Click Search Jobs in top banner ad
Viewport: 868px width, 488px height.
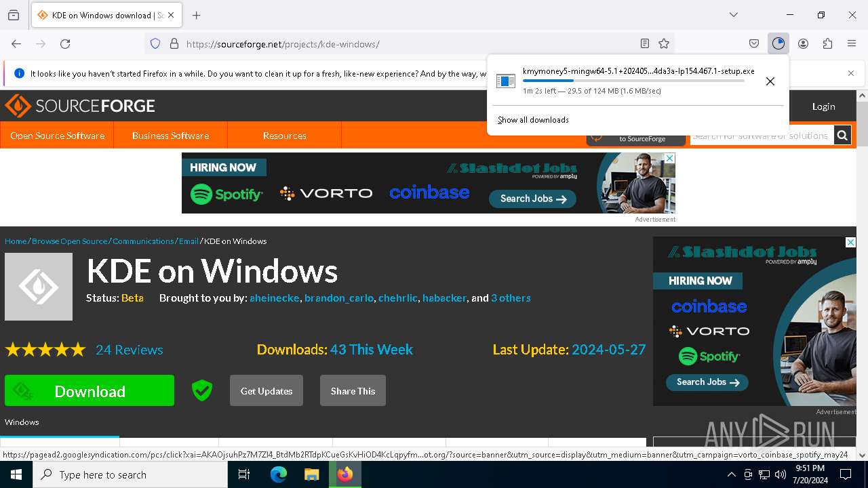pyautogui.click(x=532, y=199)
